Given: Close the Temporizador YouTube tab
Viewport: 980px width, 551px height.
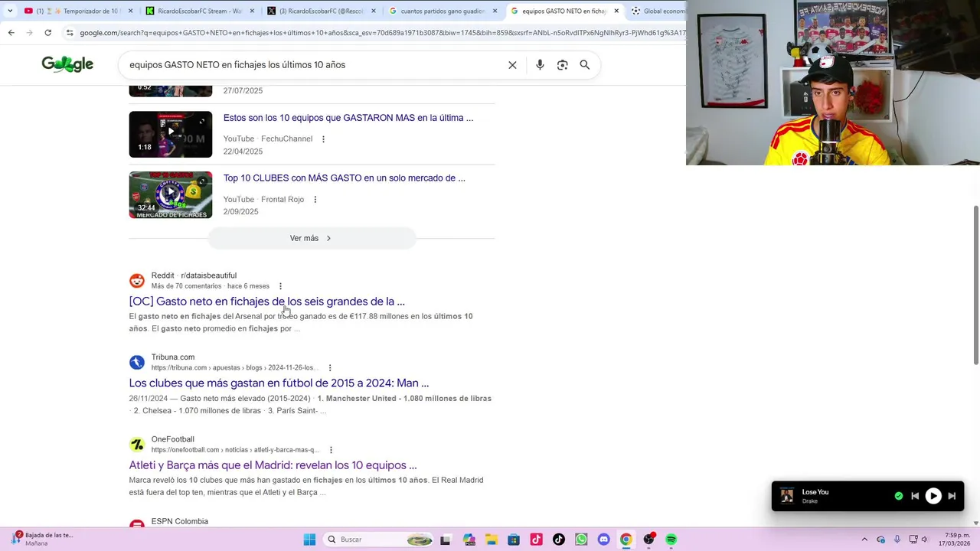Looking at the screenshot, I should [130, 11].
